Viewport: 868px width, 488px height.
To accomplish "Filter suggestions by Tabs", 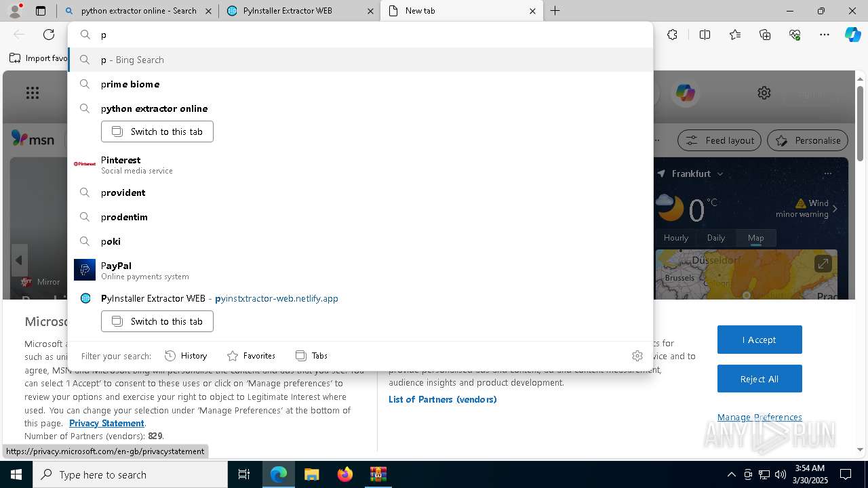I will click(312, 356).
